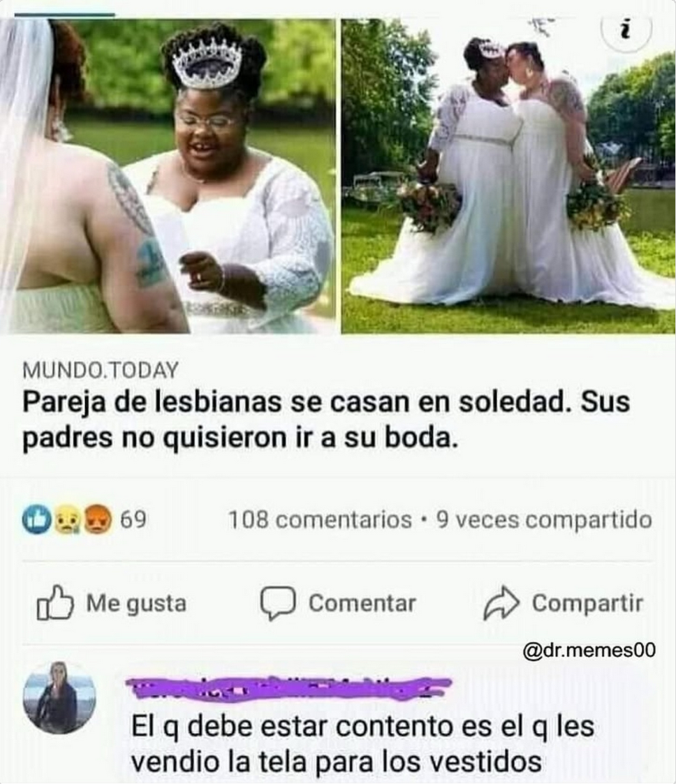Open the 9 veces compartido link
Viewport: 676px width, 784px height.
point(544,519)
